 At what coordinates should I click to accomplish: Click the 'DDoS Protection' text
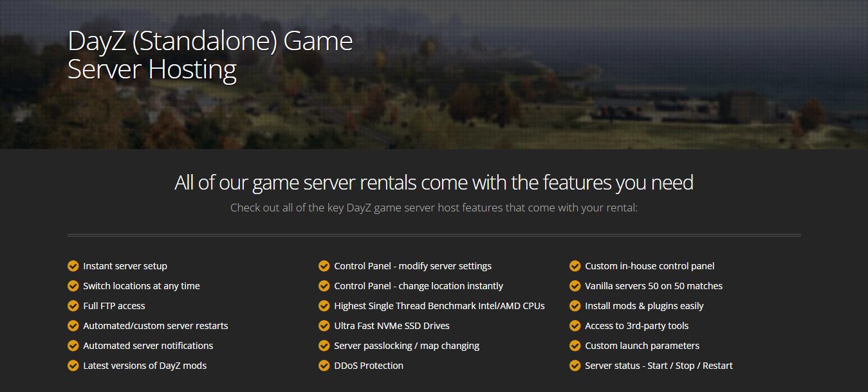369,366
